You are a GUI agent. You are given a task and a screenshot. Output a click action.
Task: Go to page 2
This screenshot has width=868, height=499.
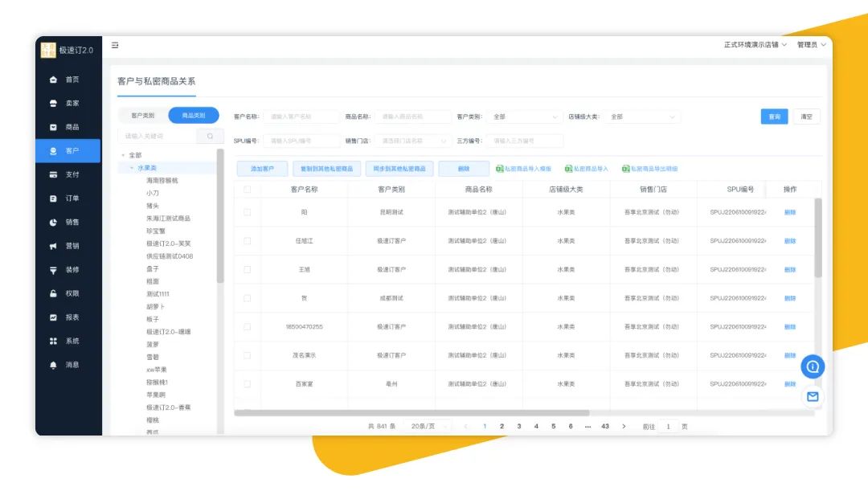pyautogui.click(x=502, y=427)
